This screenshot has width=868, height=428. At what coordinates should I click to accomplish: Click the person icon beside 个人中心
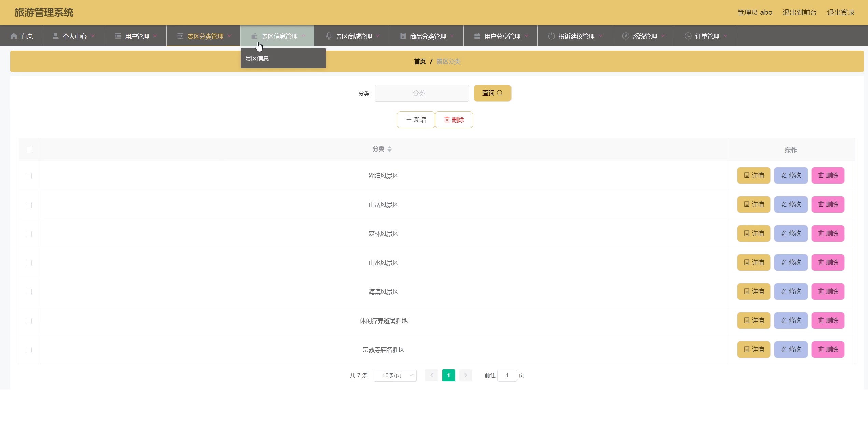(55, 36)
